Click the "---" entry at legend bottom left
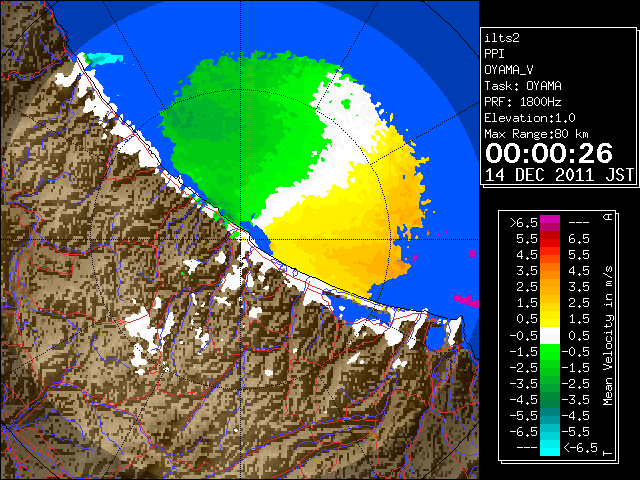The image size is (640, 480). pyautogui.click(x=527, y=447)
